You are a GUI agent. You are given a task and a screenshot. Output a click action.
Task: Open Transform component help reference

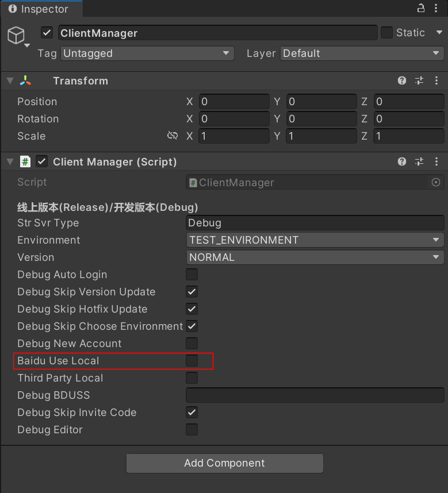(x=402, y=81)
